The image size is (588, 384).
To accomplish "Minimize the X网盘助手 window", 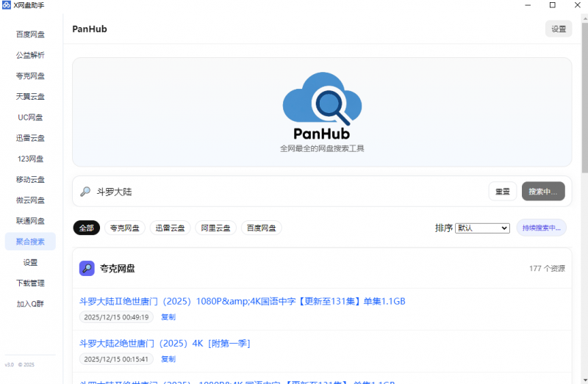I will tap(528, 5).
